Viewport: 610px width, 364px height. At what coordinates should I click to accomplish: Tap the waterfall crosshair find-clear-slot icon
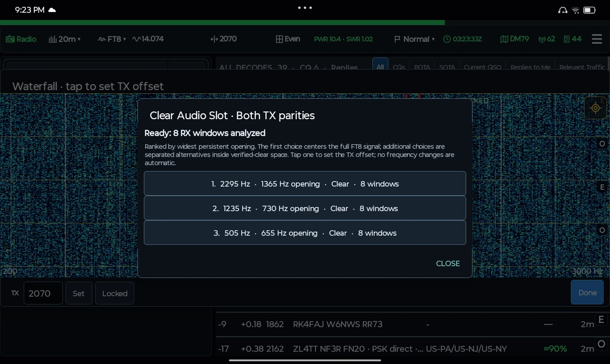595,108
